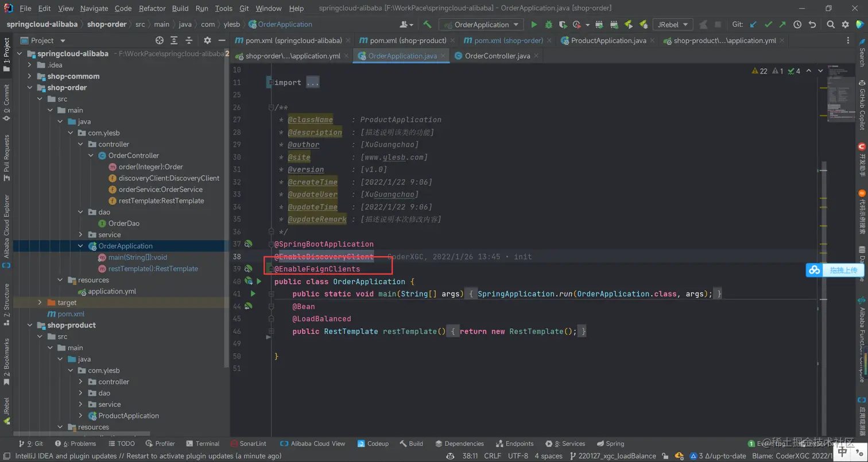Hide the Project tool window
This screenshot has height=462, width=868.
click(222, 40)
